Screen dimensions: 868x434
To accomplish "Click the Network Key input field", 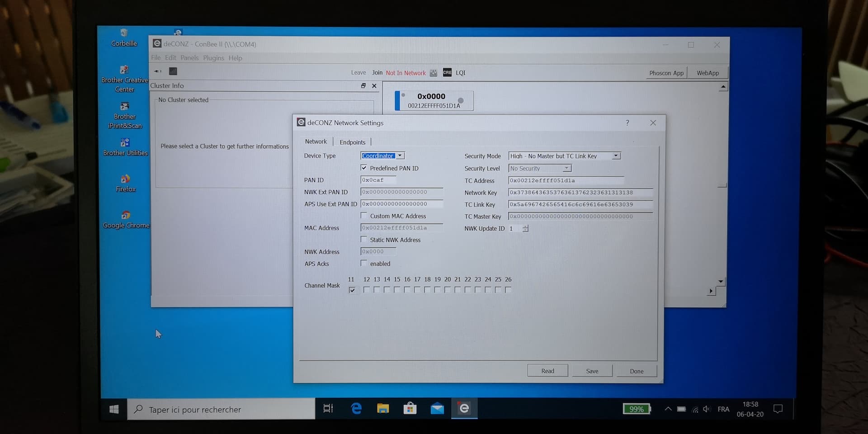I will [580, 192].
